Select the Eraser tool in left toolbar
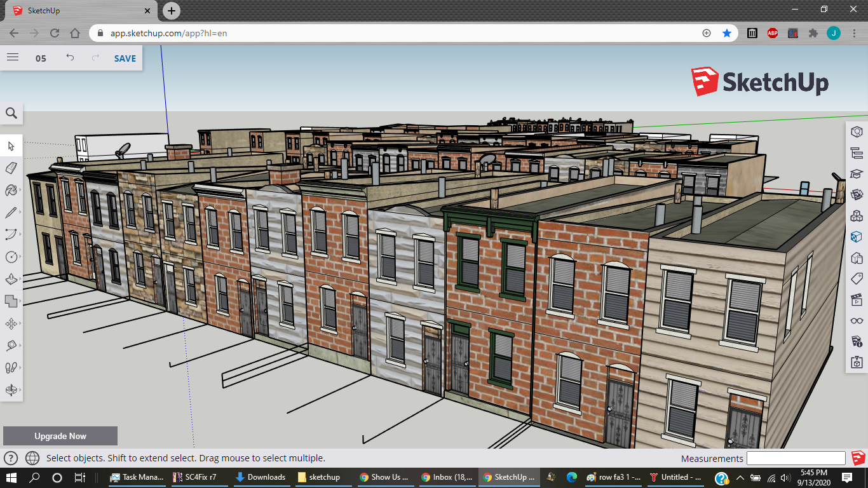 [x=11, y=168]
